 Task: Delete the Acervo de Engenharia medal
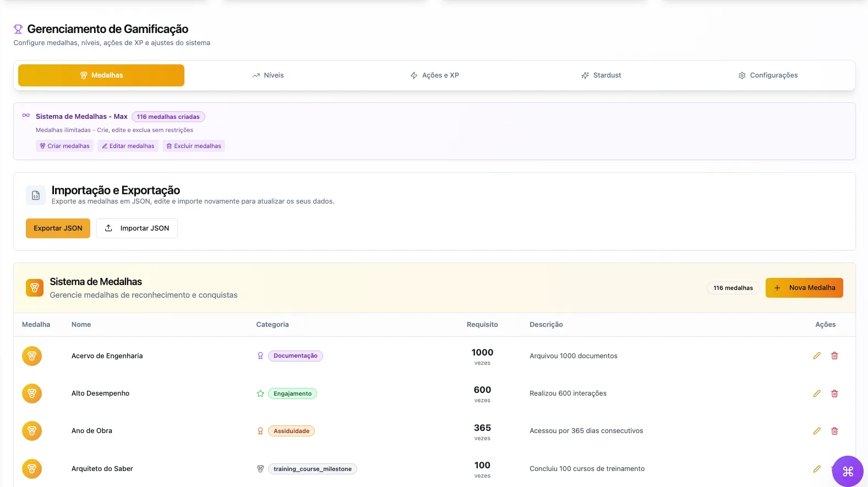coord(834,356)
